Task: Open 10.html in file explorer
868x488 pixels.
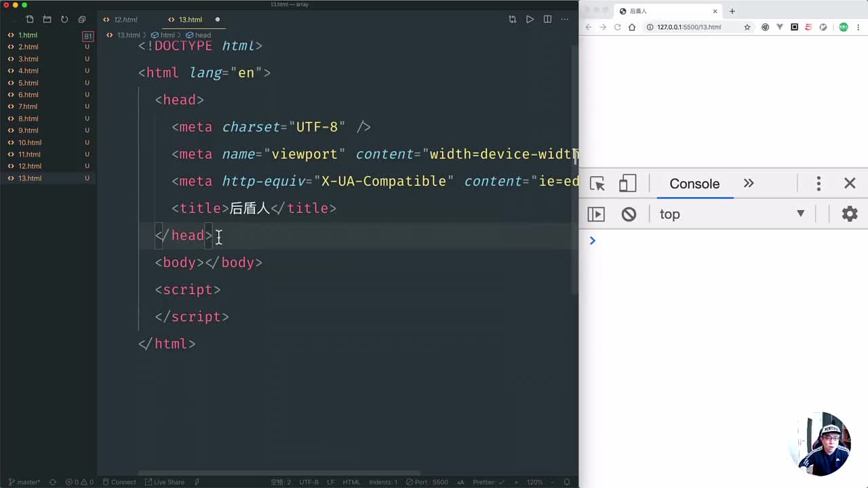Action: click(47, 142)
